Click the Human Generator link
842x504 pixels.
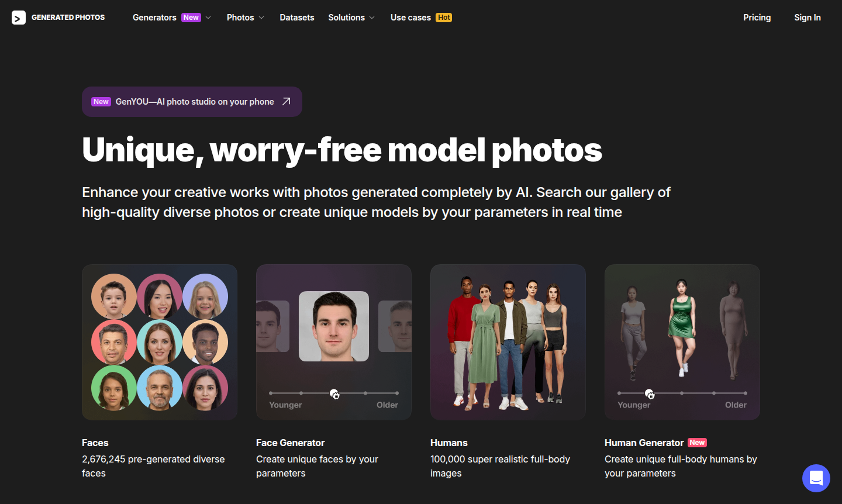tap(644, 443)
